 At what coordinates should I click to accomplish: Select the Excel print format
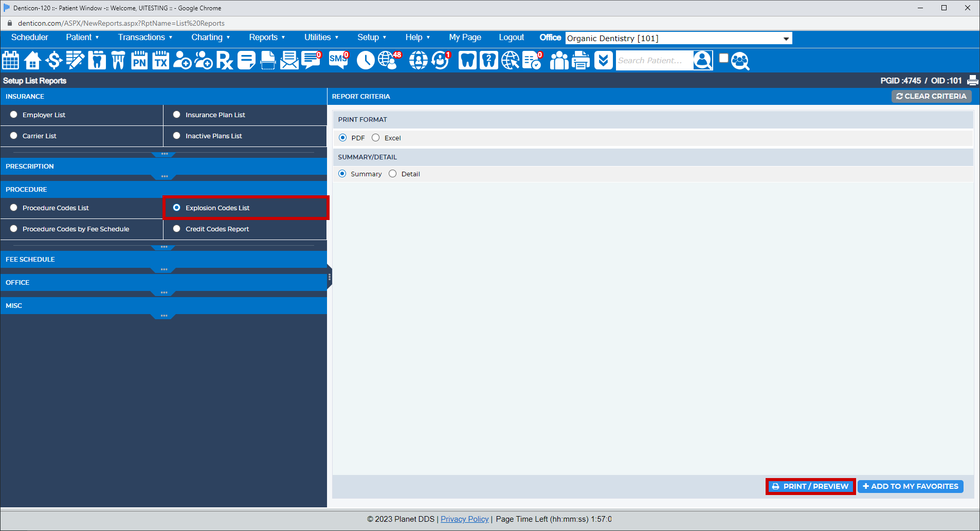tap(376, 138)
